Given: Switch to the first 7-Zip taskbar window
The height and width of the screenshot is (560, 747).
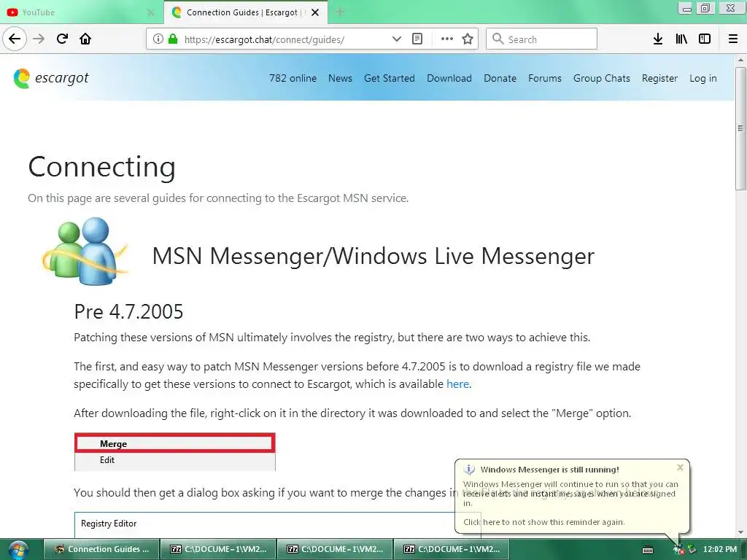Looking at the screenshot, I should 217,549.
